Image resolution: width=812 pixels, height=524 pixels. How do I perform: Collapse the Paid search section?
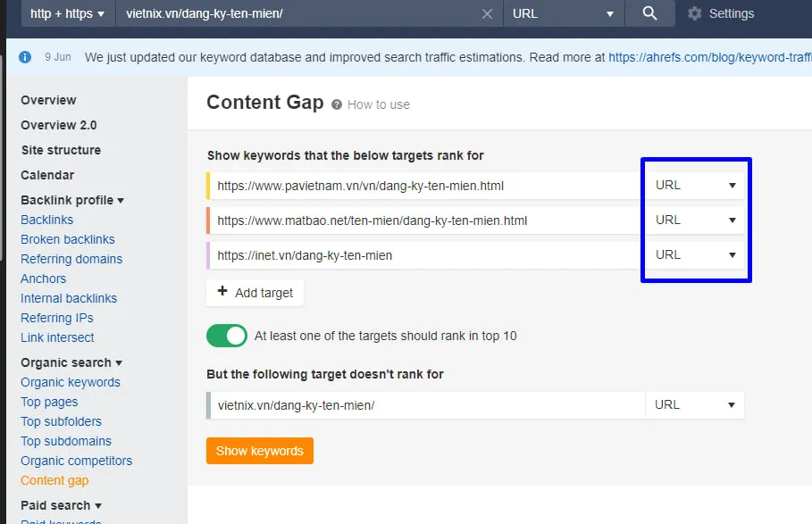click(61, 505)
